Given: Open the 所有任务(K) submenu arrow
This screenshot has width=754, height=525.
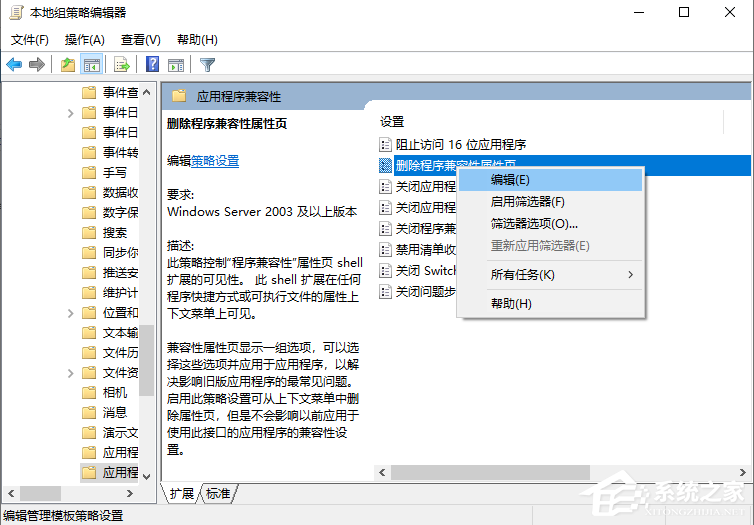Looking at the screenshot, I should coord(630,275).
